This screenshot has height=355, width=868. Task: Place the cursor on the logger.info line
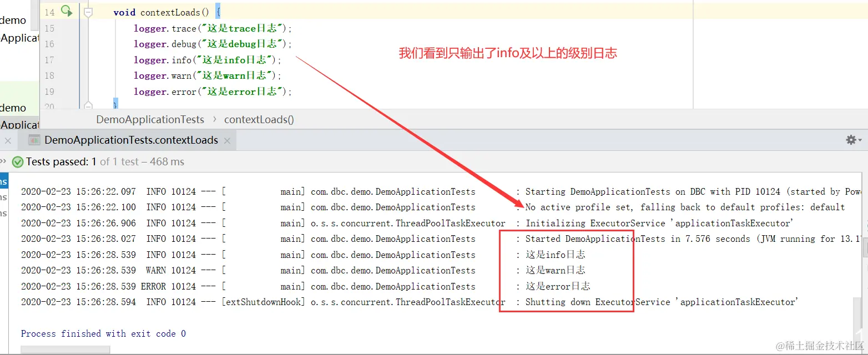tap(208, 60)
